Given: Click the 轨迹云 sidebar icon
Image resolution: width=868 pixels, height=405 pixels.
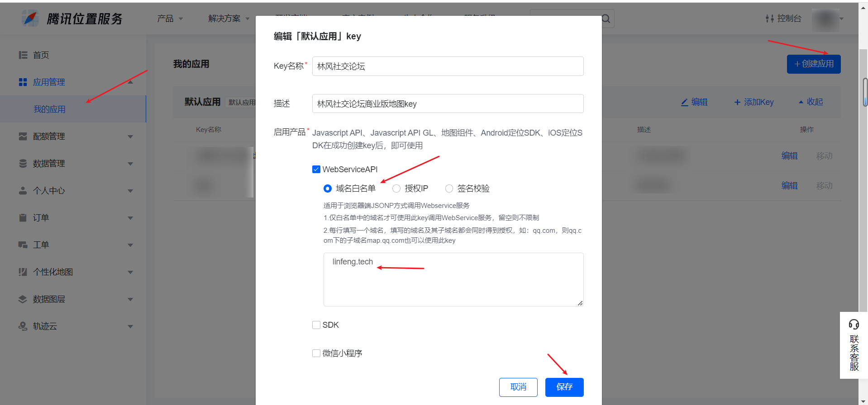Looking at the screenshot, I should 23,326.
